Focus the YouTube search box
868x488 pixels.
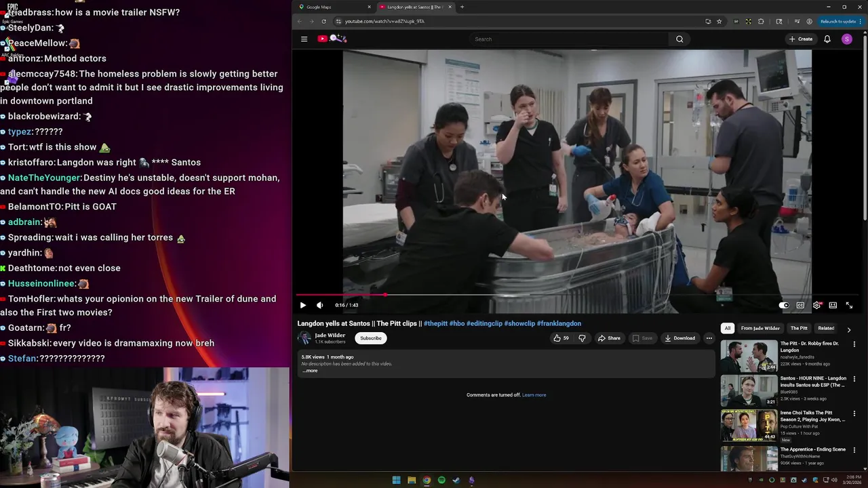(570, 39)
